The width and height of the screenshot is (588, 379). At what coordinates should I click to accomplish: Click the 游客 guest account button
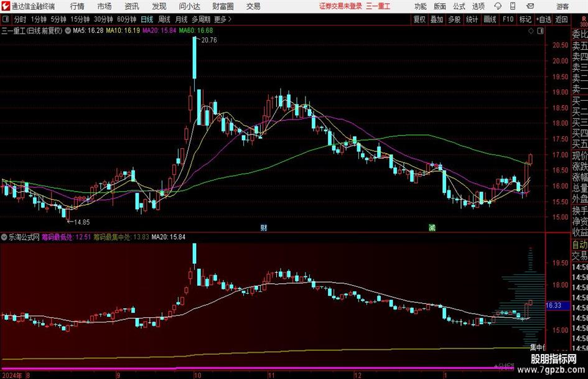click(562, 6)
